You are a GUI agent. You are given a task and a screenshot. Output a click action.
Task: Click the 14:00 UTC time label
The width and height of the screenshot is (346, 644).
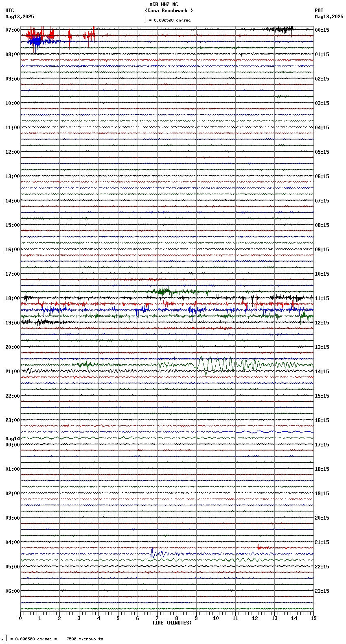[13, 201]
